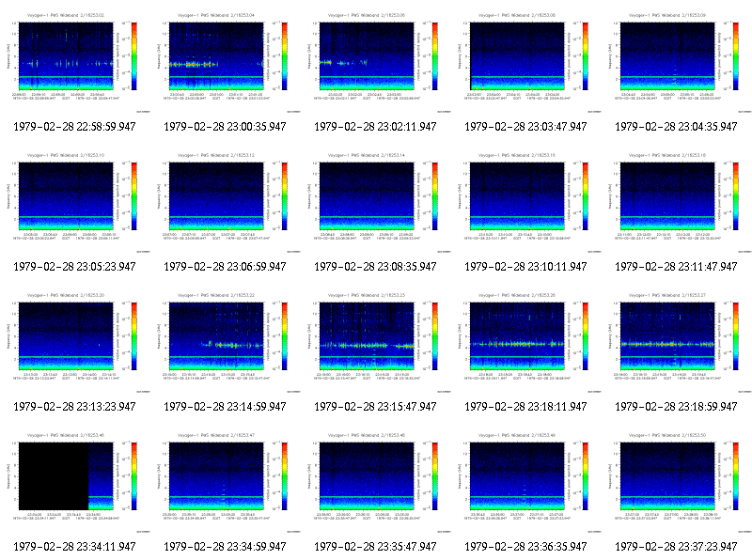Click the Voyager-1 PWS title above the 23:06:59.947 plot
This screenshot has height=560, width=752.
[216, 155]
